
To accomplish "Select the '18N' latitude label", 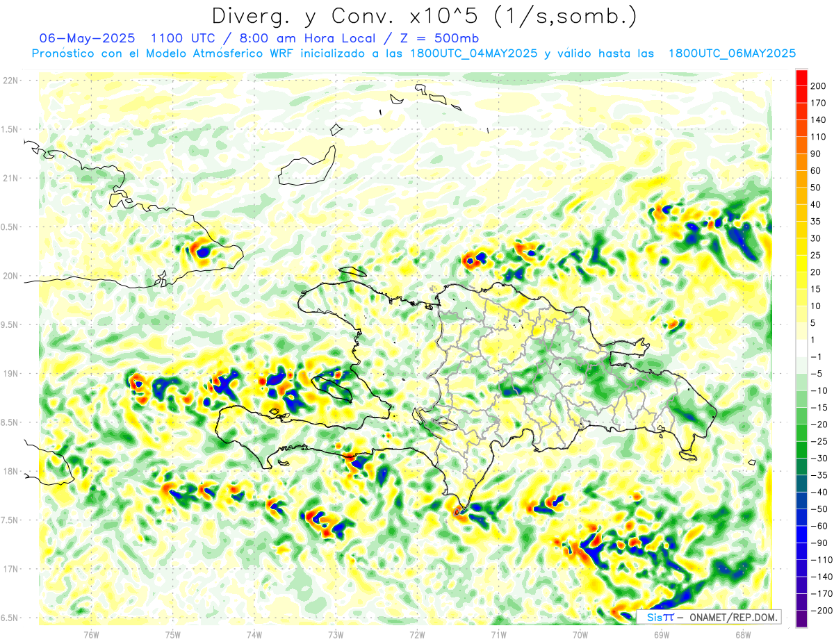I will click(11, 471).
